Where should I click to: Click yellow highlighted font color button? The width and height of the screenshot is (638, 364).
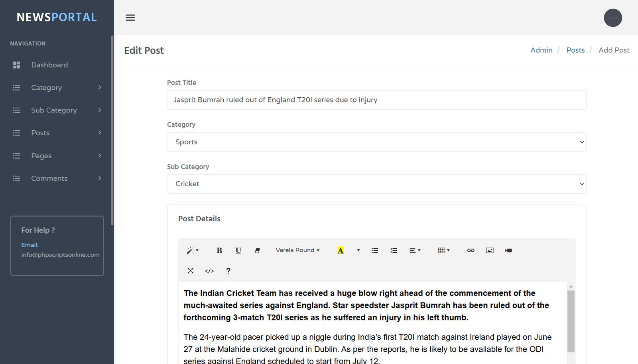click(341, 250)
